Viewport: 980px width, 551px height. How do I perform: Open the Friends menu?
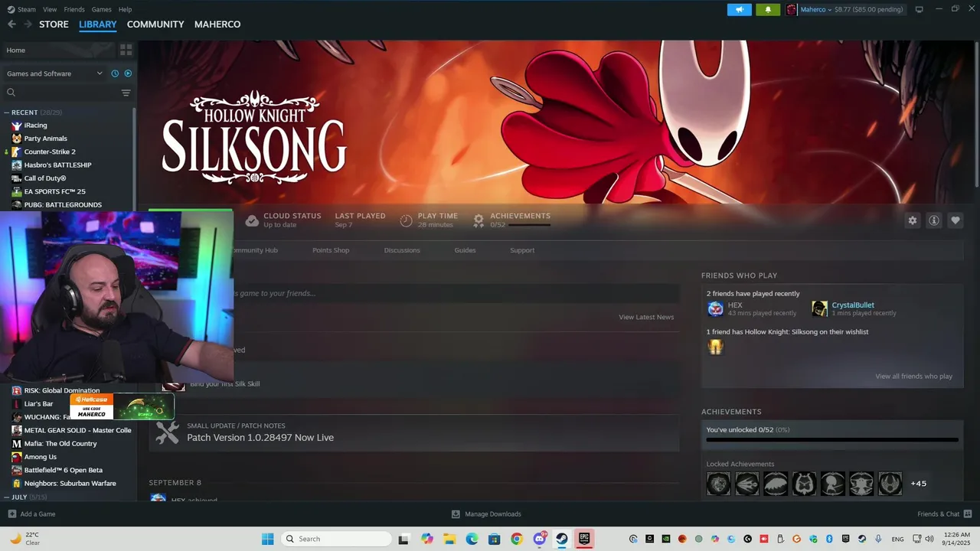74,9
